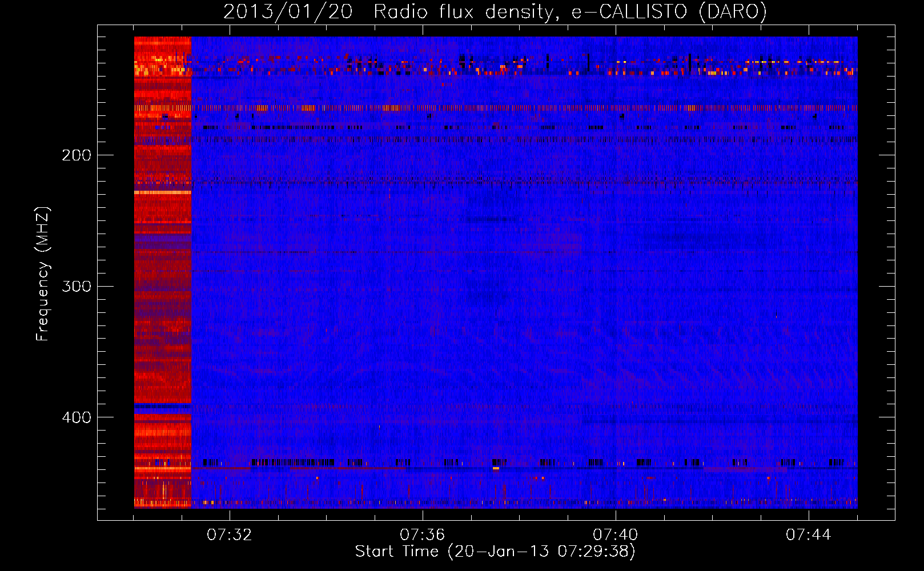Click the 'Start Time (20-Jan-13 07:29:38)' axis label
Screen dimensions: 924x571
[495, 552]
